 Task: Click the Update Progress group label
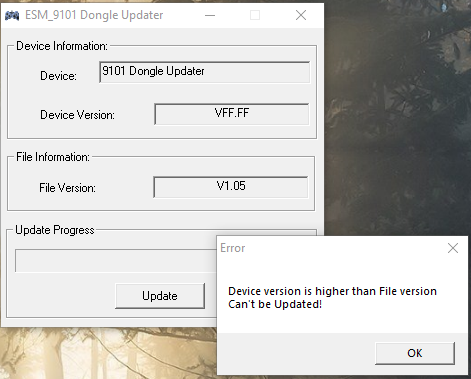(x=55, y=230)
